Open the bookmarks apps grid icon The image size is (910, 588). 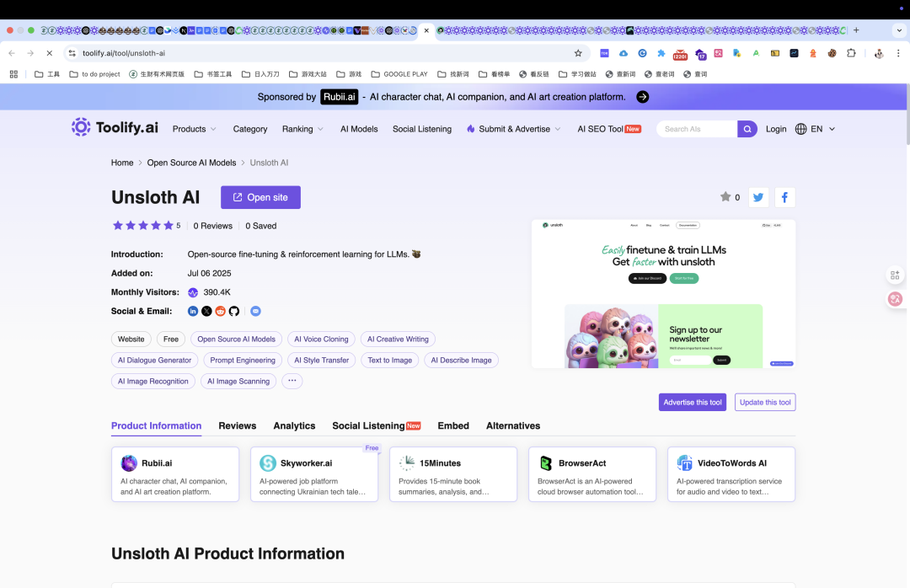coord(14,74)
